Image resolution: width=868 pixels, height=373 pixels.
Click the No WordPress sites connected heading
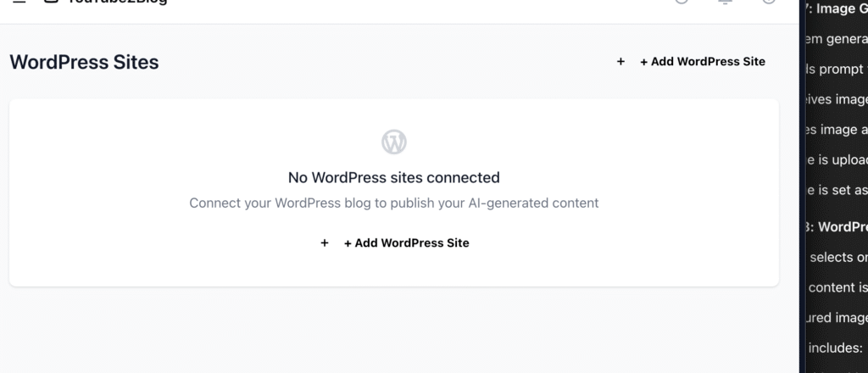point(394,178)
